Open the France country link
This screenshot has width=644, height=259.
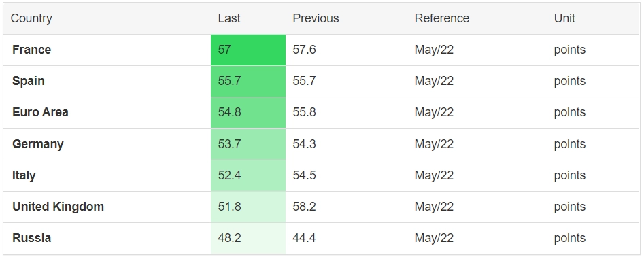[x=32, y=50]
